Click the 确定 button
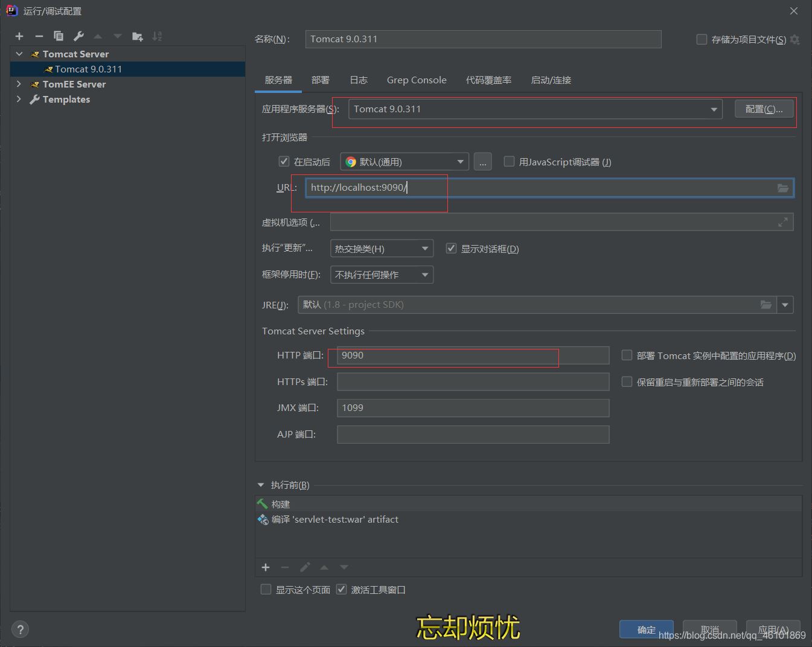 646,629
